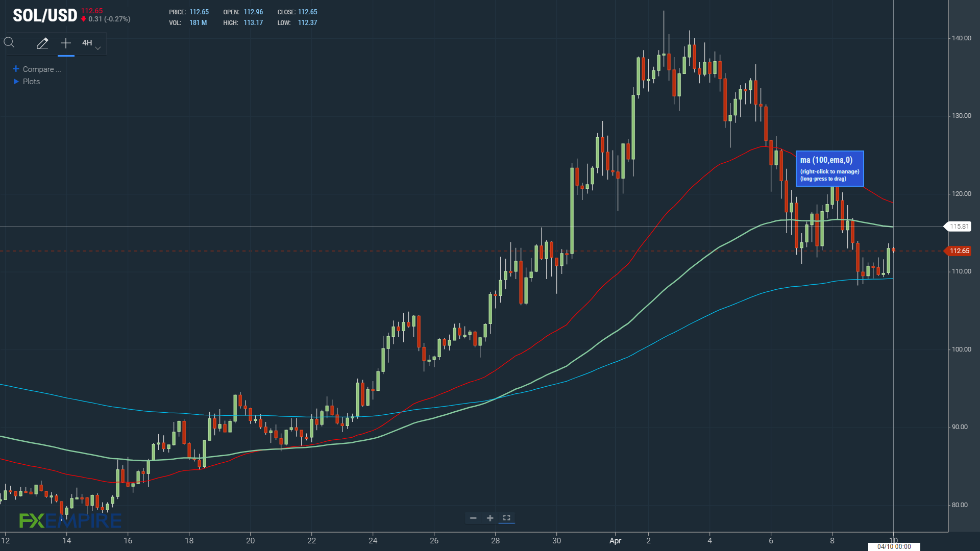980x551 pixels.
Task: Click the ma (100,ema,0) tooltip label
Action: [829, 168]
